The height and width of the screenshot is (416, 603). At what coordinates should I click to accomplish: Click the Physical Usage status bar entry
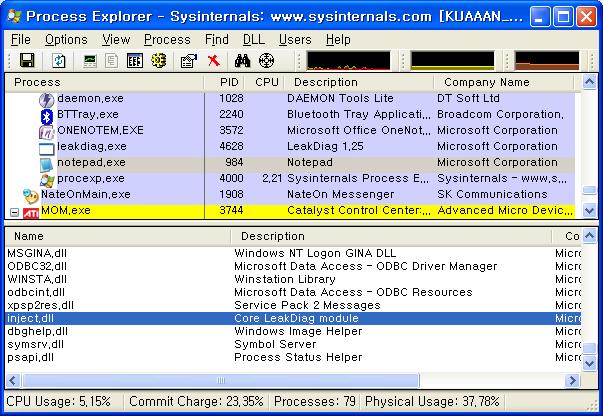click(432, 402)
